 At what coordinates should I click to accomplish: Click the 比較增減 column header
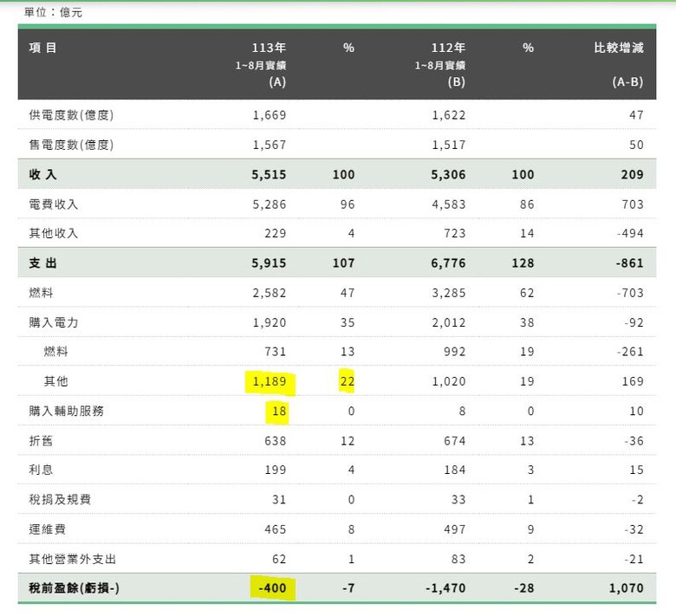coord(619,48)
